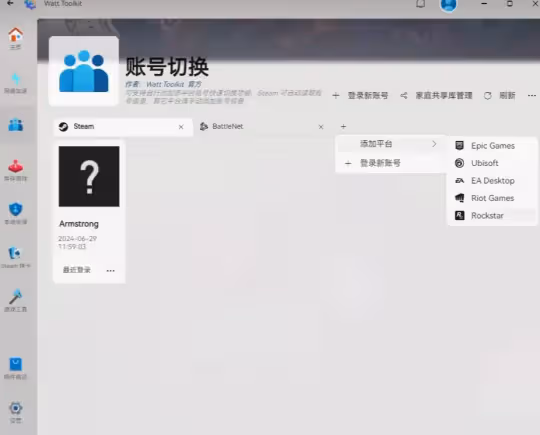Image resolution: width=540 pixels, height=435 pixels.
Task: Open the shield authenticator sidebar icon
Action: (15, 213)
